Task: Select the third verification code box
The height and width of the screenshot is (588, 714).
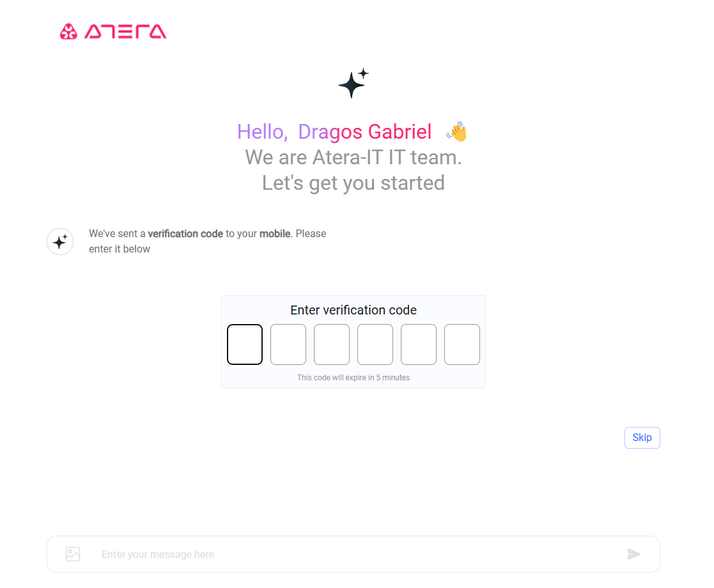Action: coord(332,344)
